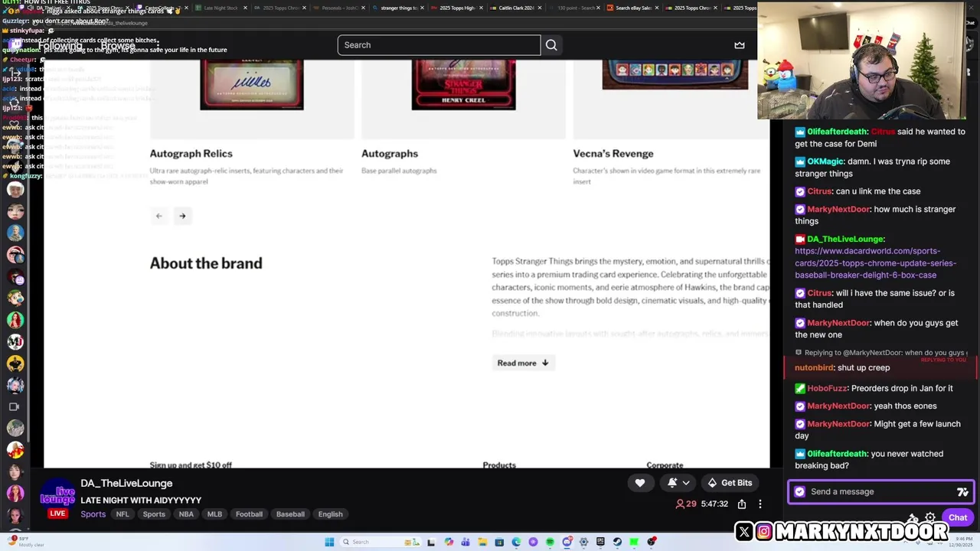
Task: Switch to Search eBay Sales tab
Action: (x=634, y=8)
